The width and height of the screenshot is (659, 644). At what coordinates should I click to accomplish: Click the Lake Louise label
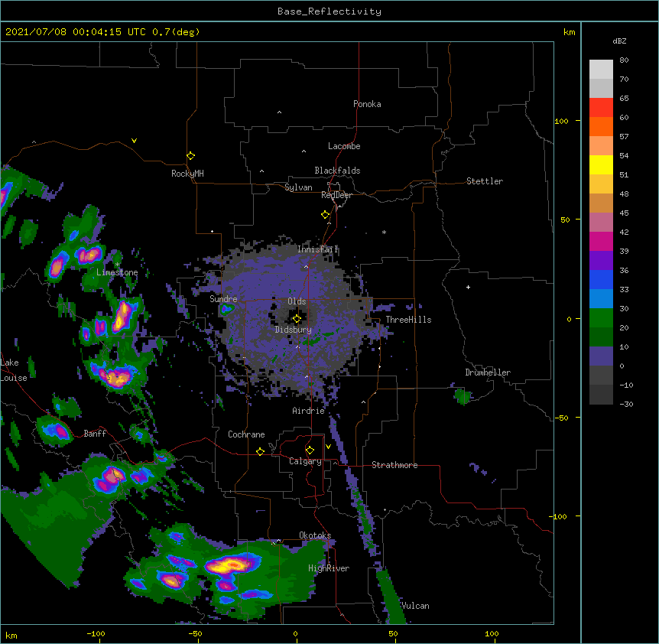[14, 370]
